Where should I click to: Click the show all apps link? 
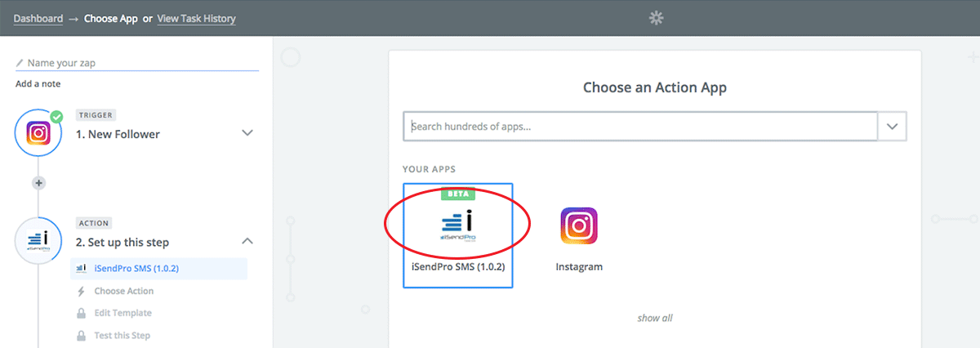[655, 318]
